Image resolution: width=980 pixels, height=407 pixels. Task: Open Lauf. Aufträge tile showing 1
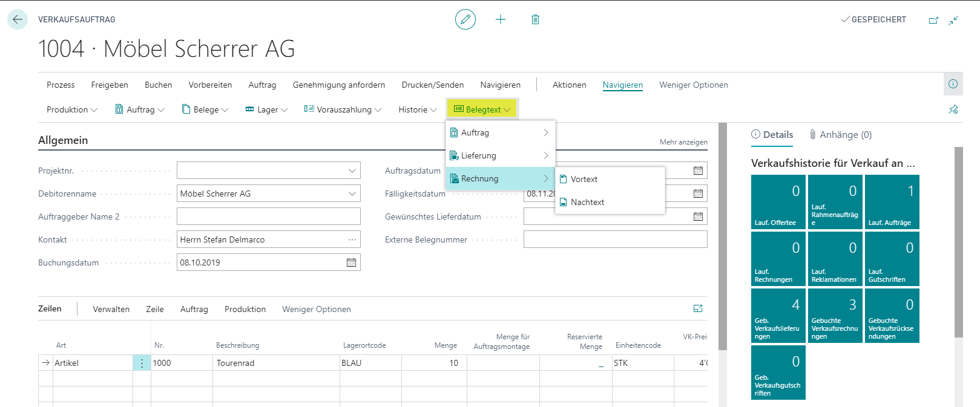892,202
